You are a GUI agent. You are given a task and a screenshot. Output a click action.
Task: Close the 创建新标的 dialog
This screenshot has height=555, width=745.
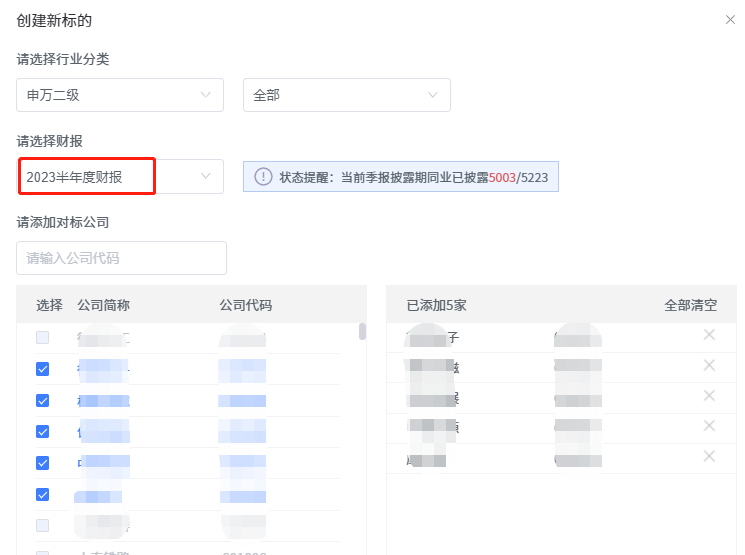(x=730, y=19)
